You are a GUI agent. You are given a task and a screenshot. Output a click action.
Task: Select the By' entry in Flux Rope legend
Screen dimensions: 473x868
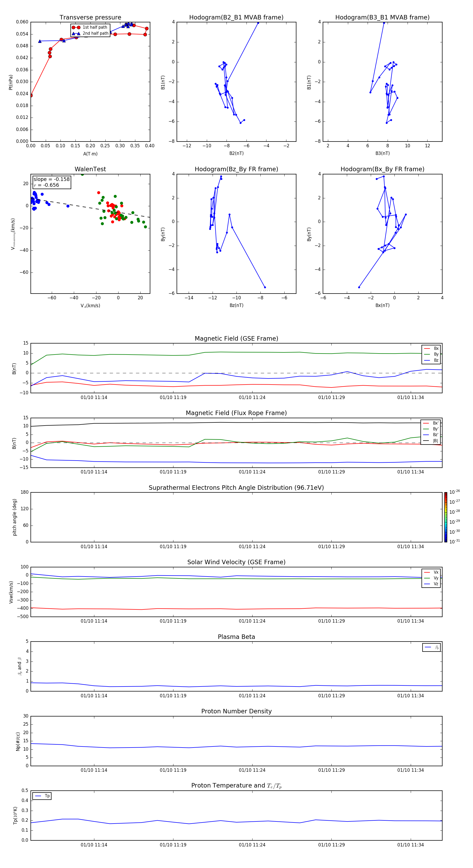click(x=431, y=429)
